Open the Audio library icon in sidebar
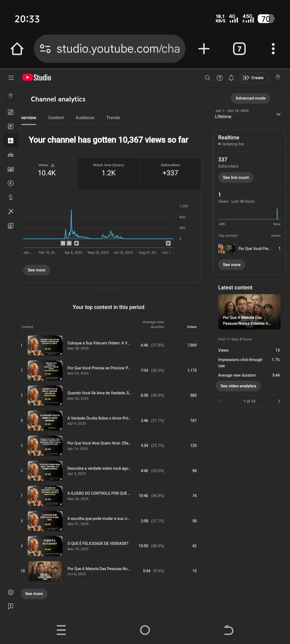This screenshot has height=644, width=290. click(11, 226)
